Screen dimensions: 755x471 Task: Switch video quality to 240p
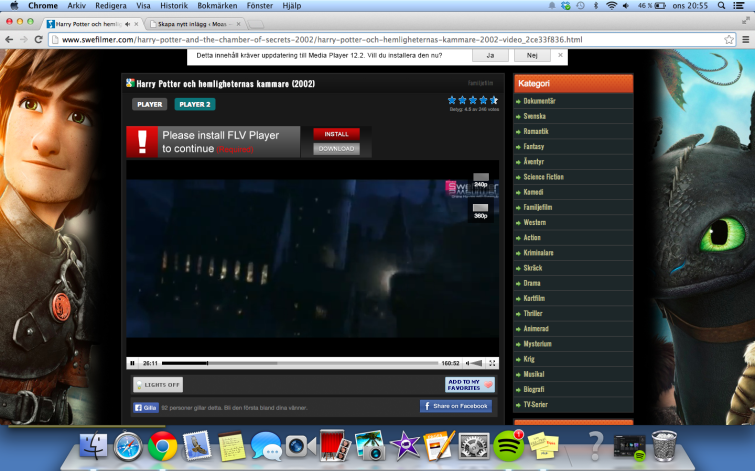coord(480,185)
